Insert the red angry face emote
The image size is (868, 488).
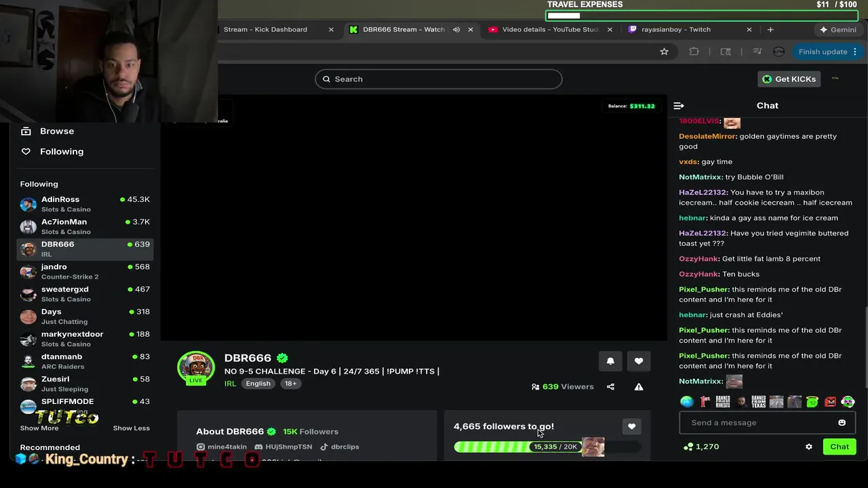830,402
